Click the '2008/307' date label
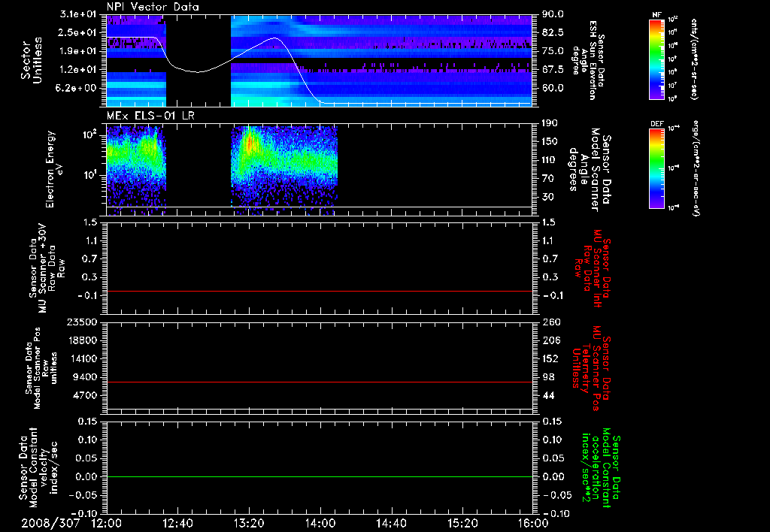Screen dimensions: 770x532 (50, 523)
